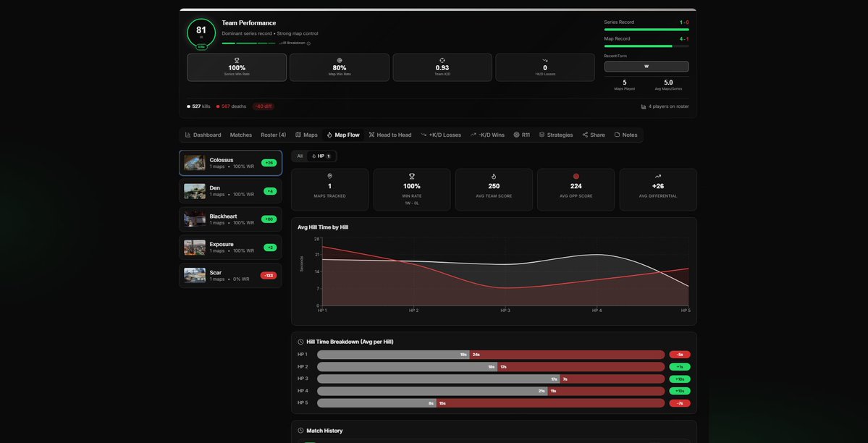The image size is (868, 443).
Task: Click the 'Maps Played' count of 5
Action: pos(625,83)
